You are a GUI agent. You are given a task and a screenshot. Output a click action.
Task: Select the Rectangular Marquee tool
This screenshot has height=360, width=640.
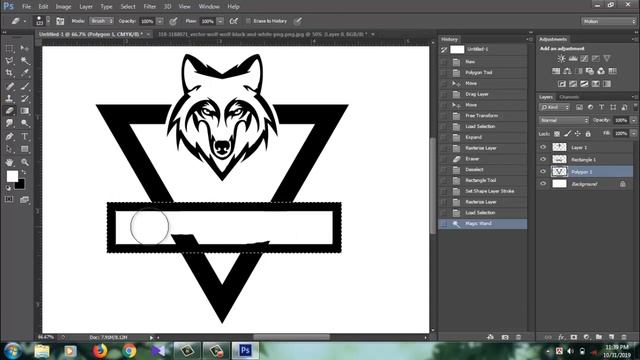click(x=9, y=49)
